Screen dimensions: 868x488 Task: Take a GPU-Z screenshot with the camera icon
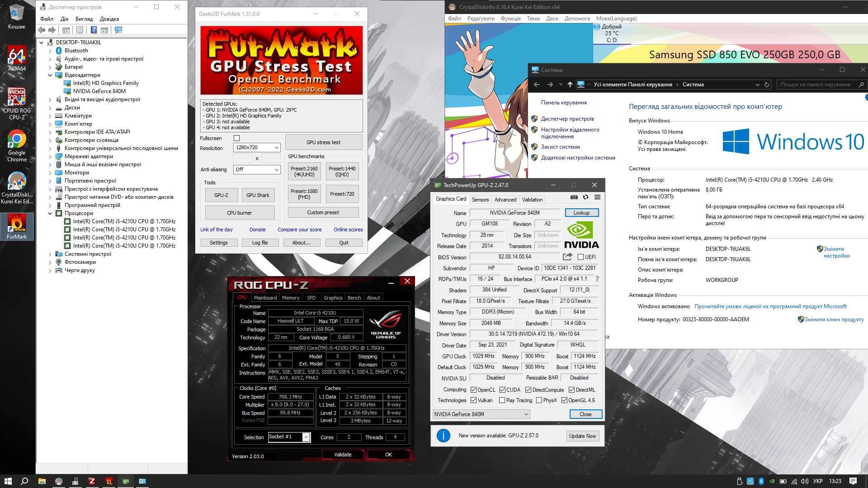(x=574, y=197)
